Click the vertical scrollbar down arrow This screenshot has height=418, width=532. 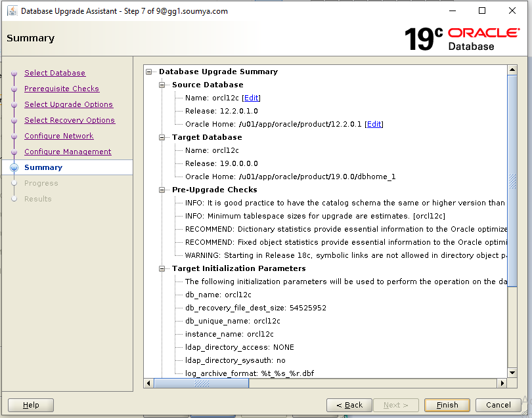[512, 373]
